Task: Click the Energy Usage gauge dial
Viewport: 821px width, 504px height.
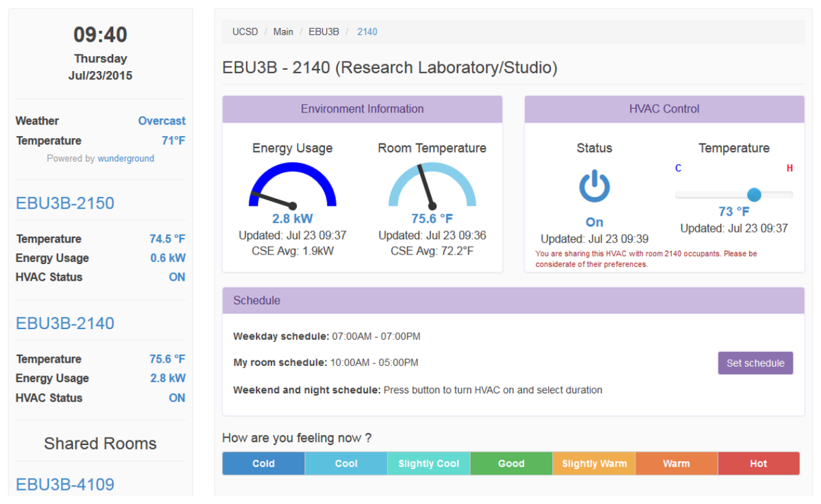Action: (293, 185)
